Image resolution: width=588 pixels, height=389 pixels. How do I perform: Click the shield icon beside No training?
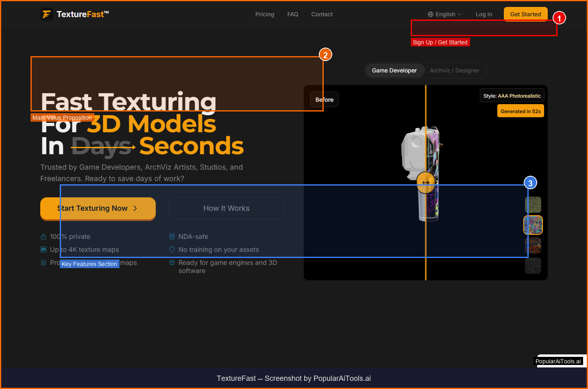tap(172, 249)
